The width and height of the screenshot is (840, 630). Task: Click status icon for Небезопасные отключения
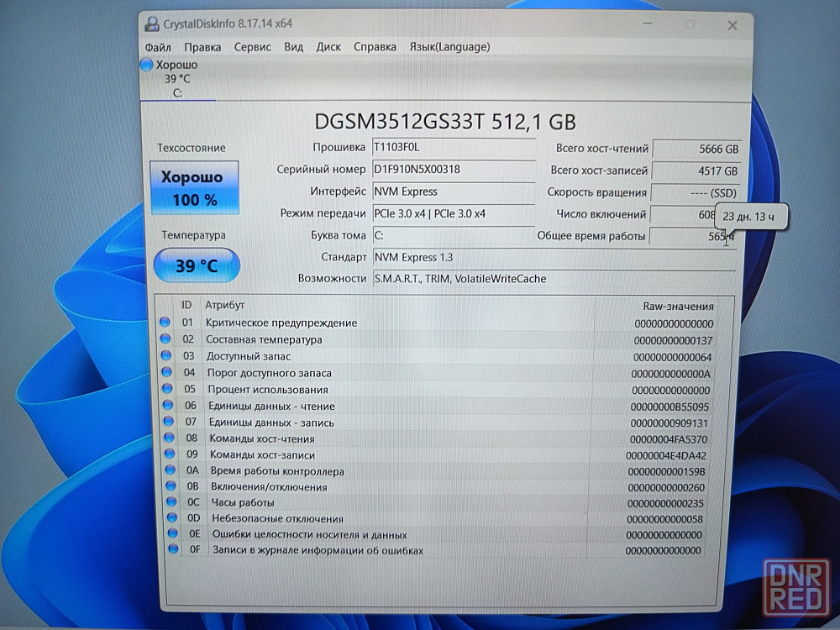(172, 518)
